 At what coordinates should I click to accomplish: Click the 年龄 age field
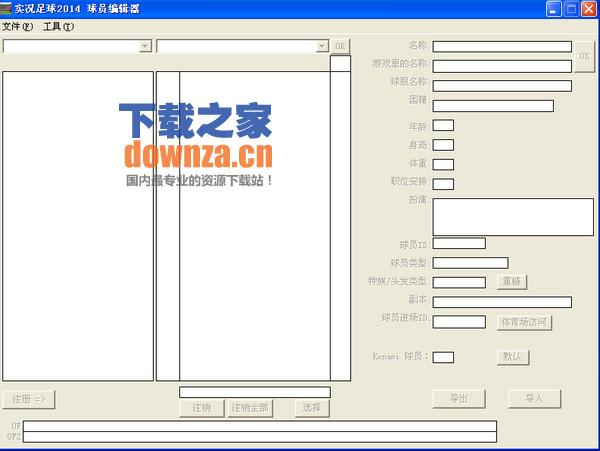pos(443,126)
